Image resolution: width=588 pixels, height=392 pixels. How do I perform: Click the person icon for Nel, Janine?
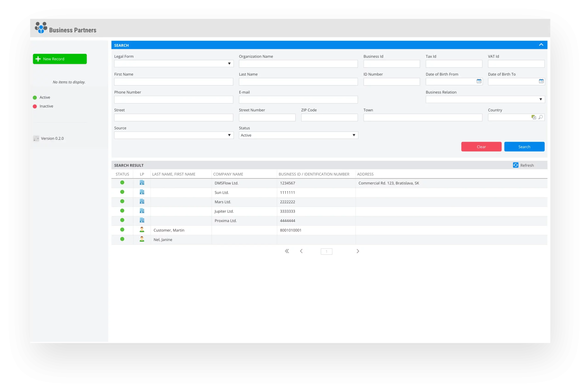pos(142,239)
